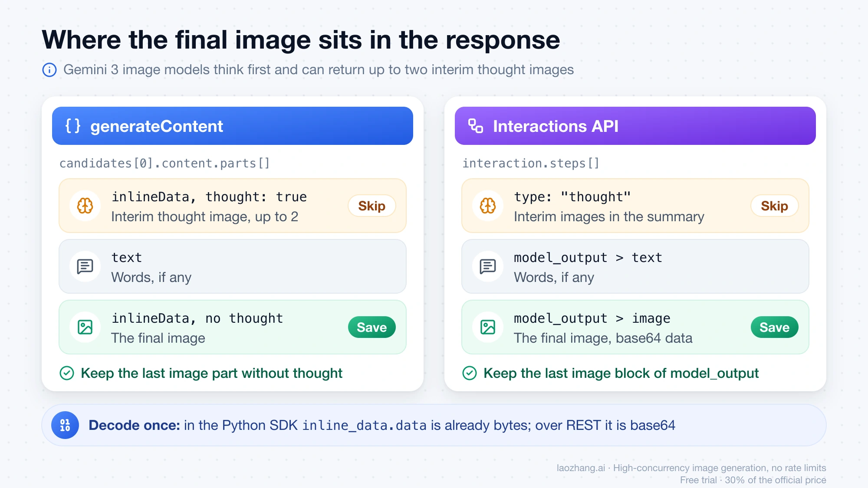Click 'Words, if any' under model_output > text
This screenshot has width=868, height=488.
(554, 277)
